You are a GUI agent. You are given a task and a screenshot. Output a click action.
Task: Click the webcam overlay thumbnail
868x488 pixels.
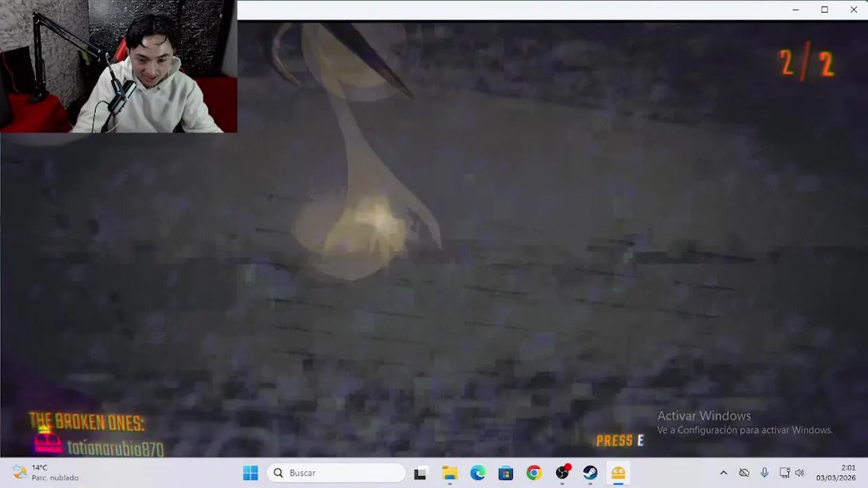click(x=119, y=66)
